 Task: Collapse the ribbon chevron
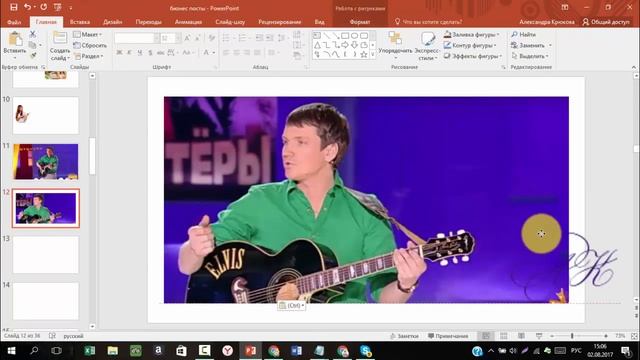pos(633,67)
